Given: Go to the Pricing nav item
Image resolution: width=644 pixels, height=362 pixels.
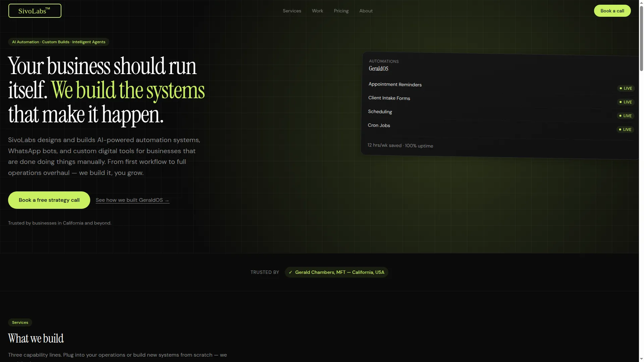Looking at the screenshot, I should pyautogui.click(x=341, y=11).
